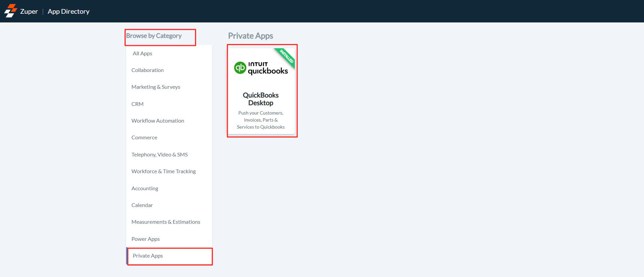Select the Collaboration category
The width and height of the screenshot is (644, 277).
tap(169, 70)
